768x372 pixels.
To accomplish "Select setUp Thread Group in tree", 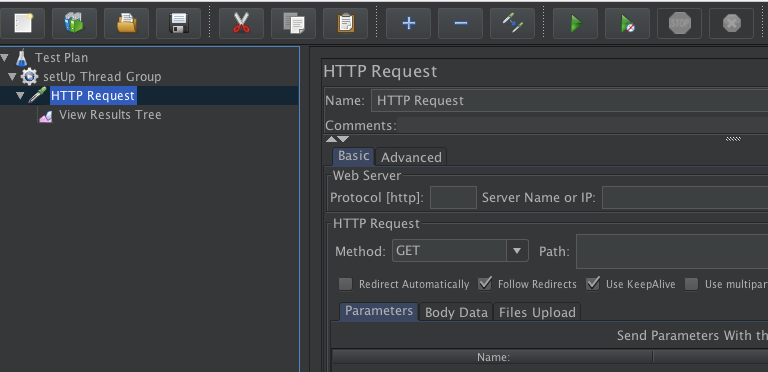I will (x=102, y=77).
